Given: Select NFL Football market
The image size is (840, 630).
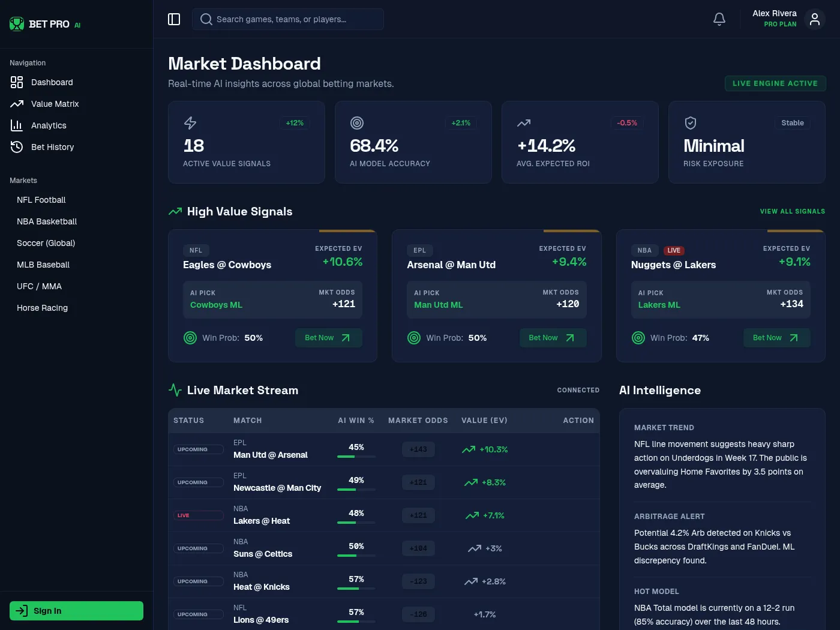Looking at the screenshot, I should click(76, 200).
